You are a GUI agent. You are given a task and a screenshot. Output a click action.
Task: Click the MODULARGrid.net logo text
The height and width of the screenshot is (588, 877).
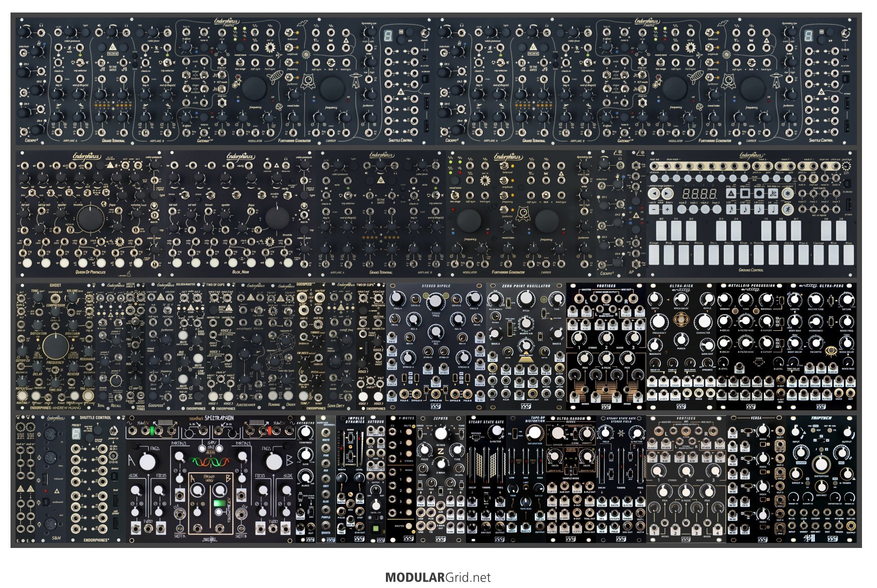coord(438,577)
